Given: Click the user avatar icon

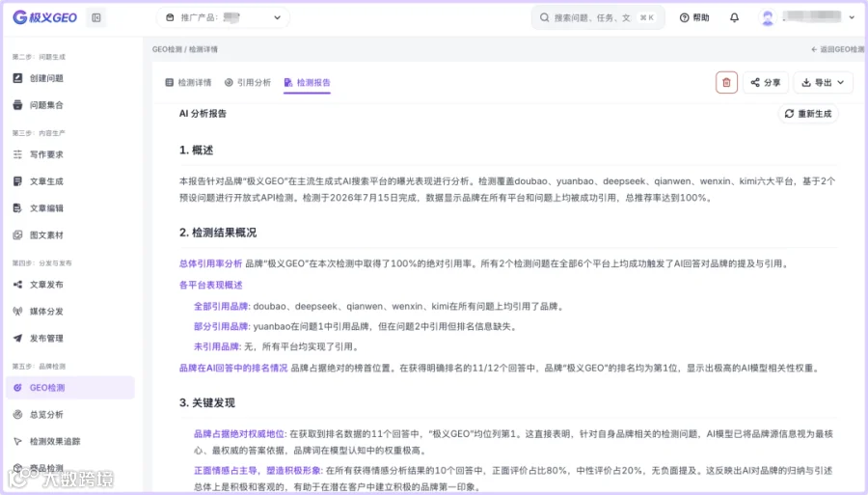Looking at the screenshot, I should tap(768, 17).
